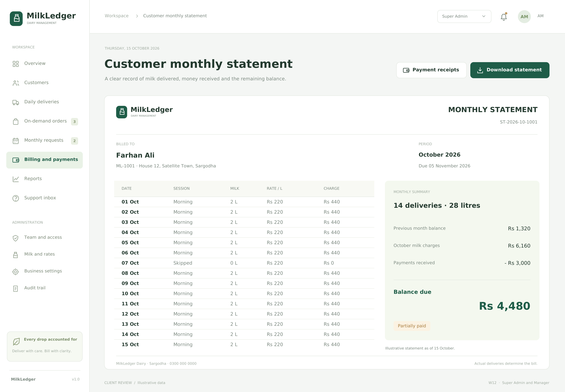Open Billing and payments menu item

[x=45, y=160]
